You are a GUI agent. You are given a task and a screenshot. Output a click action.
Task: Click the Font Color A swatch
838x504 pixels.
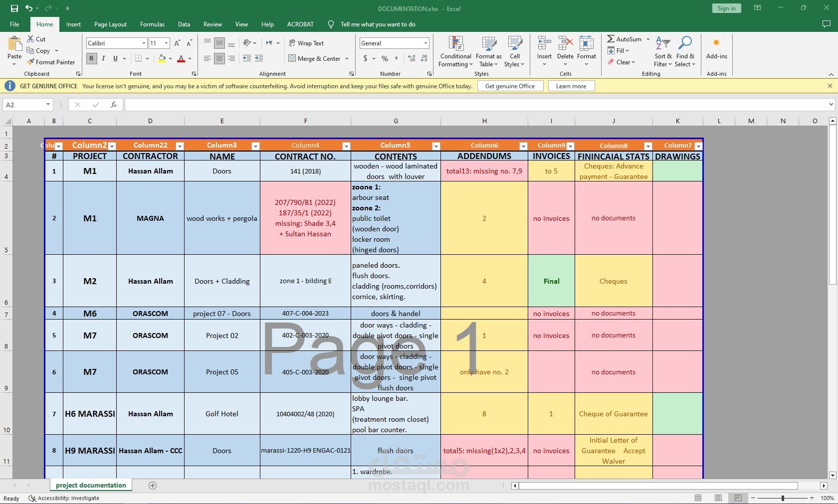point(181,58)
